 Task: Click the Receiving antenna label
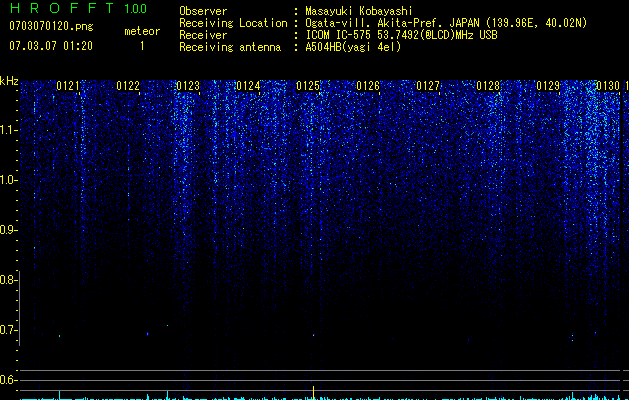[230, 47]
